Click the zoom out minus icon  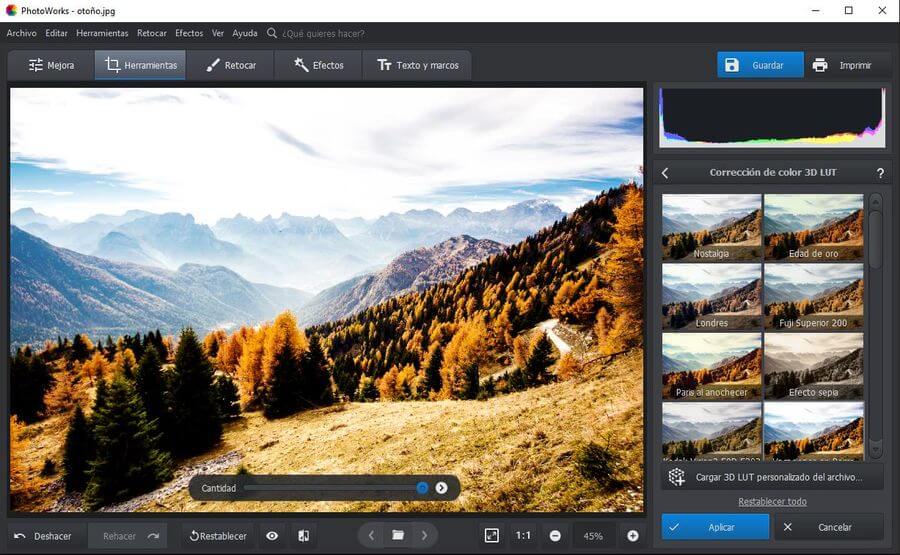(x=555, y=535)
